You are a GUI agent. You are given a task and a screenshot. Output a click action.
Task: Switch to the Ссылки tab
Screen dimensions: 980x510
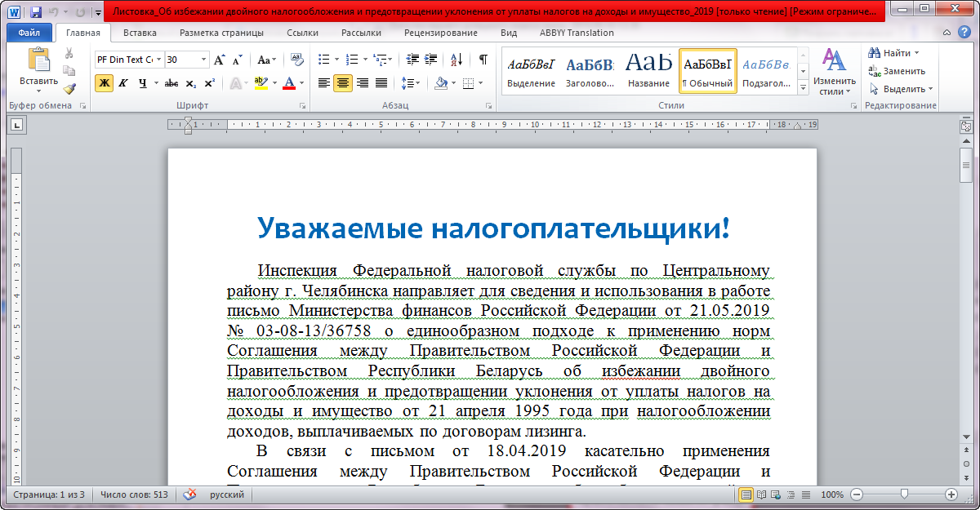(303, 33)
